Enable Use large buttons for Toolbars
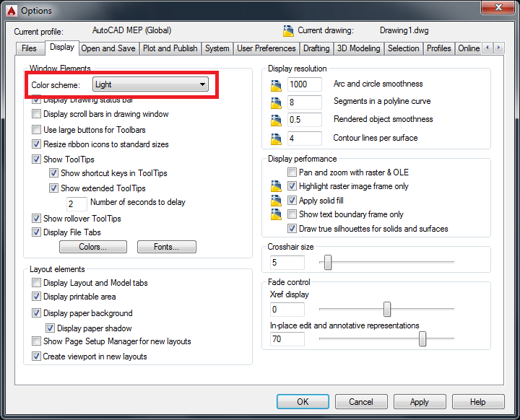This screenshot has height=420, width=520. 36,129
